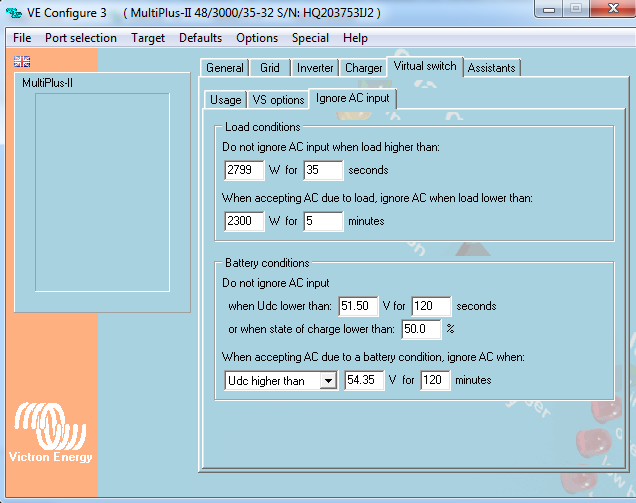
Task: Click the VE Configure title bar icon
Action: tap(15, 11)
